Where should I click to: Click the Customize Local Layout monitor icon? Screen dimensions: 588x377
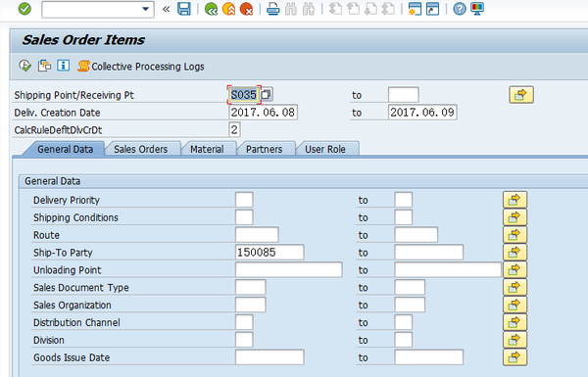[x=477, y=9]
